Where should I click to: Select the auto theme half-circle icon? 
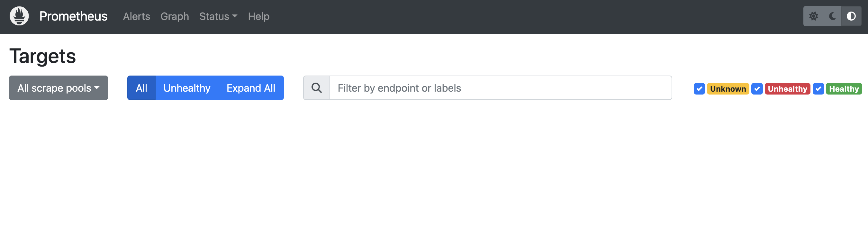[851, 16]
